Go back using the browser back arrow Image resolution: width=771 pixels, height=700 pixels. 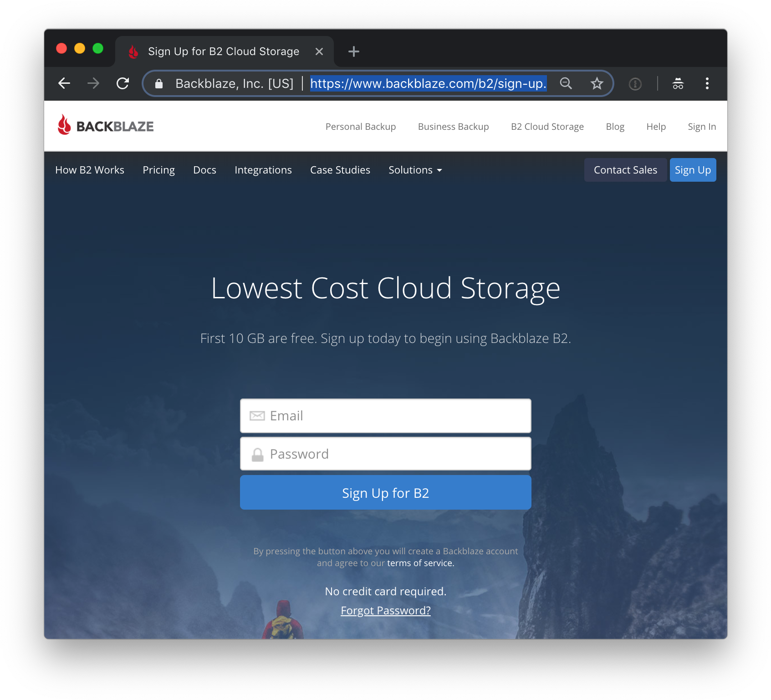click(64, 83)
